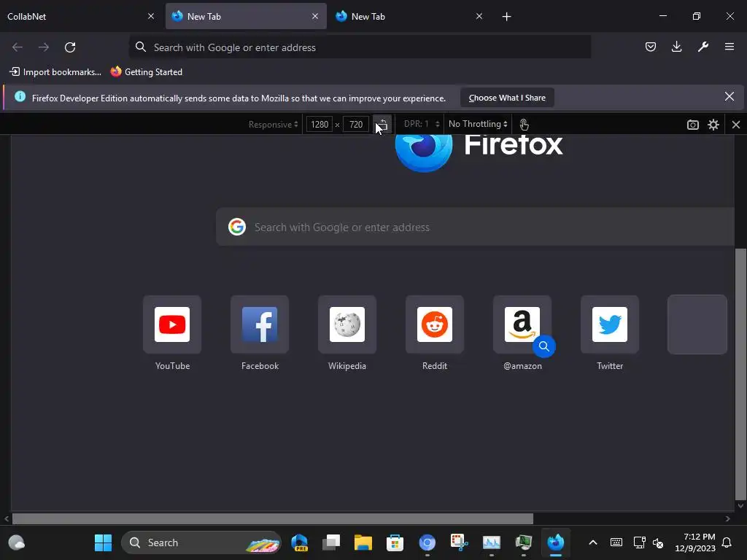The width and height of the screenshot is (747, 560).
Task: Open clock and date 7:12 PM
Action: coord(695,542)
